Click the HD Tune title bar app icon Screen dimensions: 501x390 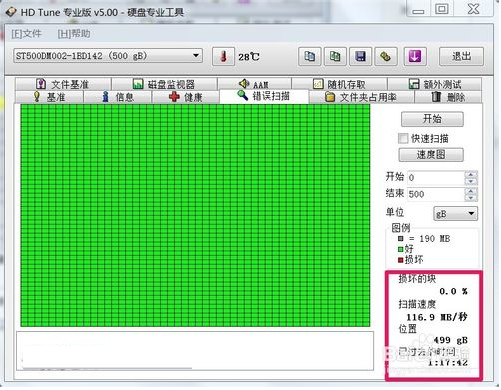click(x=11, y=12)
